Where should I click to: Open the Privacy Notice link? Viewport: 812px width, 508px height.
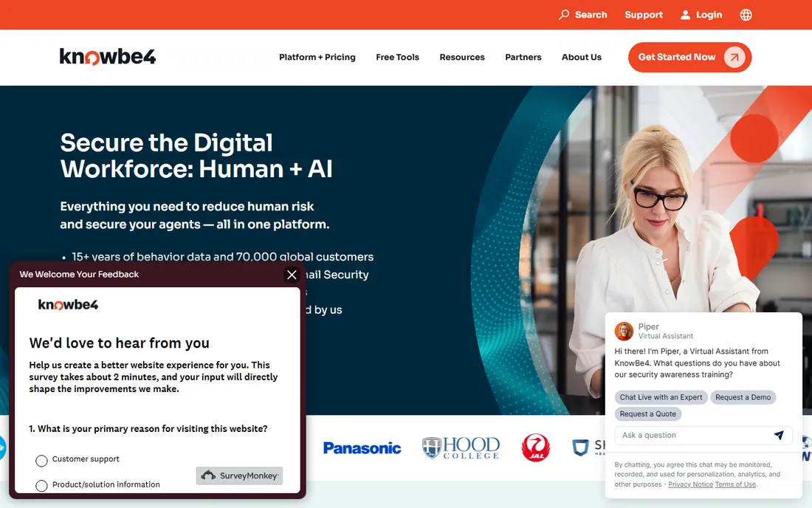(x=690, y=484)
